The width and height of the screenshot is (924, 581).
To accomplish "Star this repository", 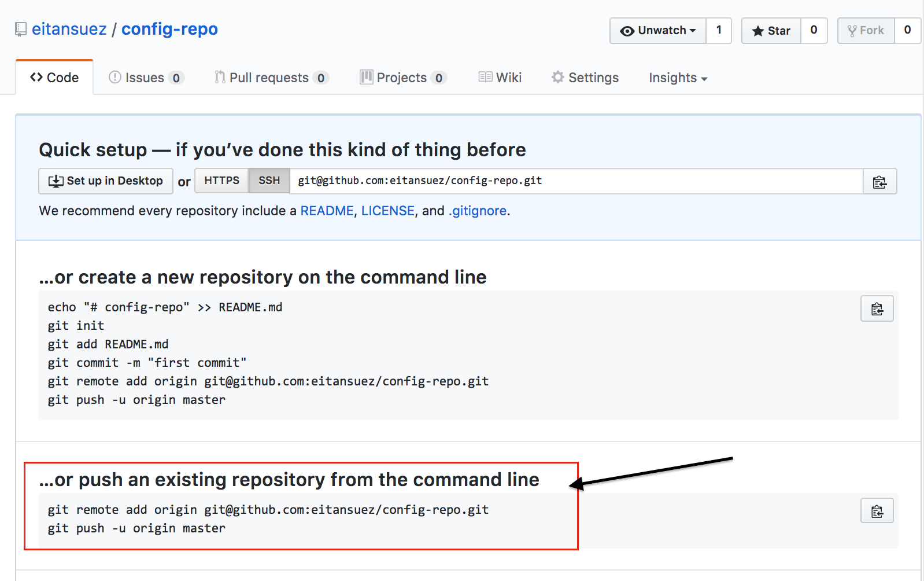I will (x=771, y=31).
